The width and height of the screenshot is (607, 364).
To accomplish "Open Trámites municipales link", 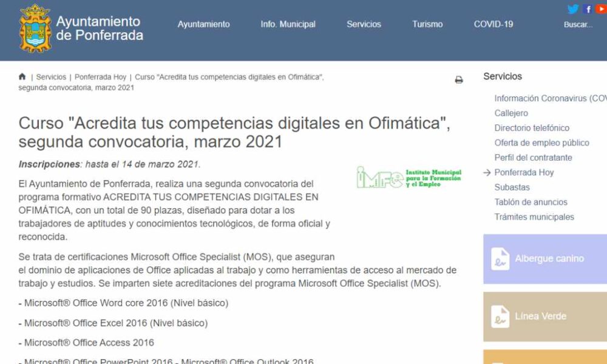I will pyautogui.click(x=534, y=217).
